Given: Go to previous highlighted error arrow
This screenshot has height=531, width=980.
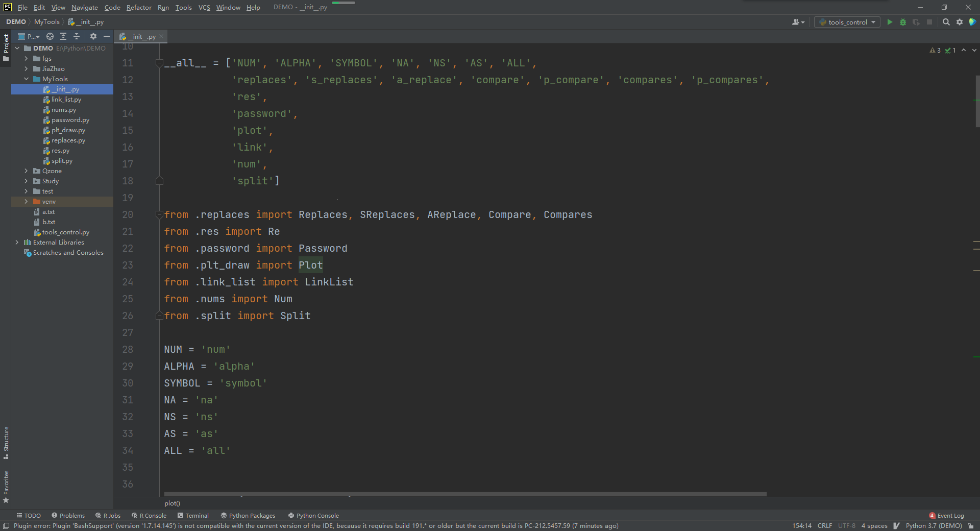Looking at the screenshot, I should [x=964, y=50].
